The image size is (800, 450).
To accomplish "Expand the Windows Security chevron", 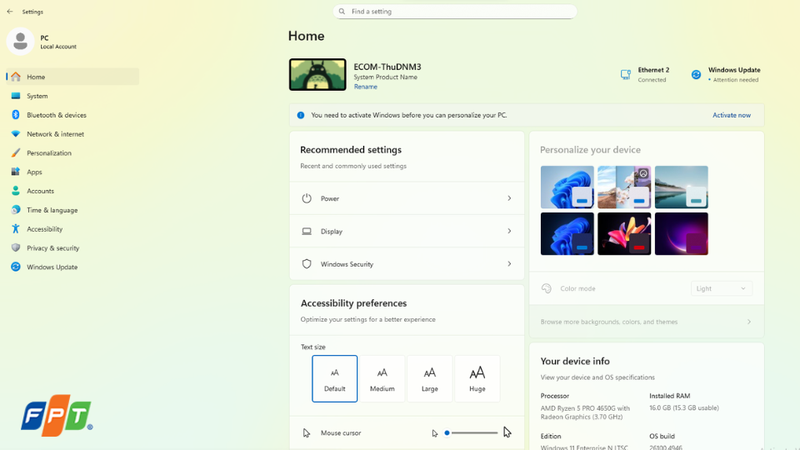I will 509,264.
